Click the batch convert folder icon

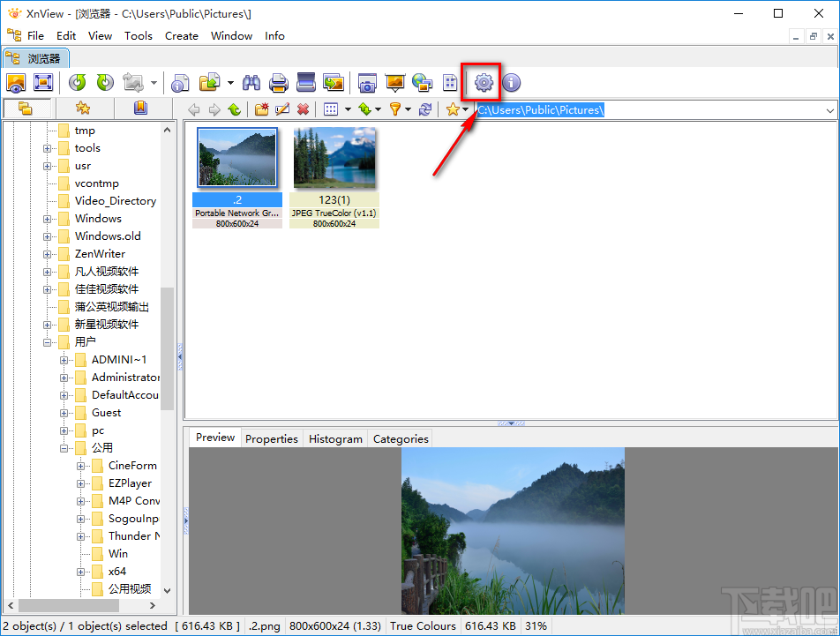[x=209, y=83]
